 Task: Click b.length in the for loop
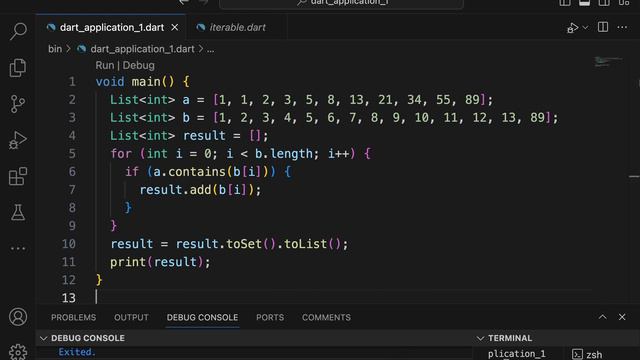(x=284, y=154)
